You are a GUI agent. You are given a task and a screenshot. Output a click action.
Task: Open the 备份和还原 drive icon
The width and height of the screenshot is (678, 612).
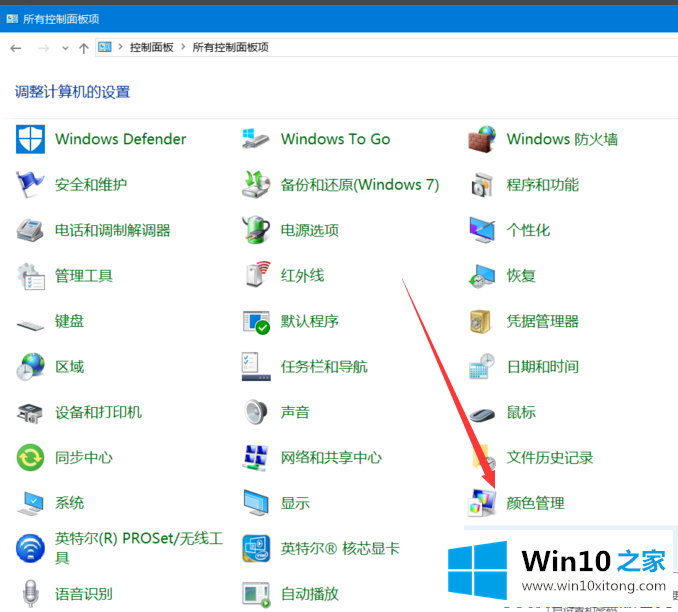pyautogui.click(x=256, y=185)
